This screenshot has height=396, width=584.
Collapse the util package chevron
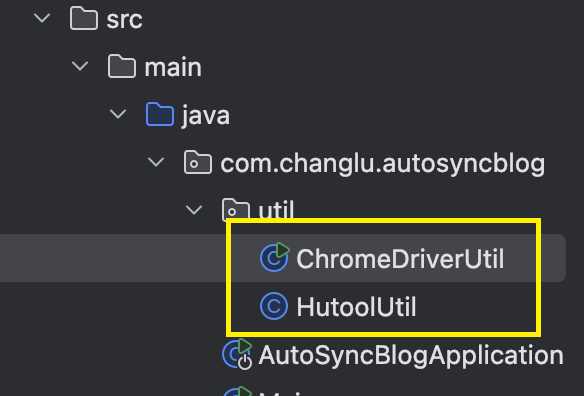click(194, 210)
